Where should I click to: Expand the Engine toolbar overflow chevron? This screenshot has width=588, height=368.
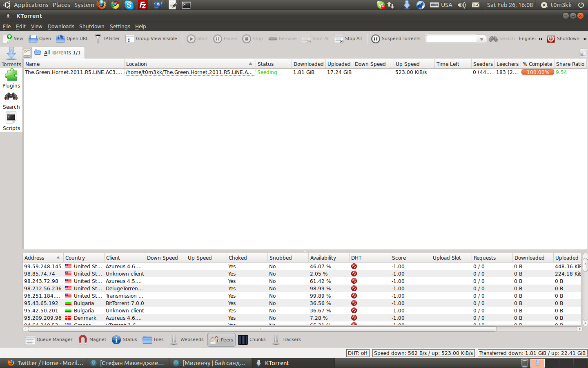click(x=540, y=39)
